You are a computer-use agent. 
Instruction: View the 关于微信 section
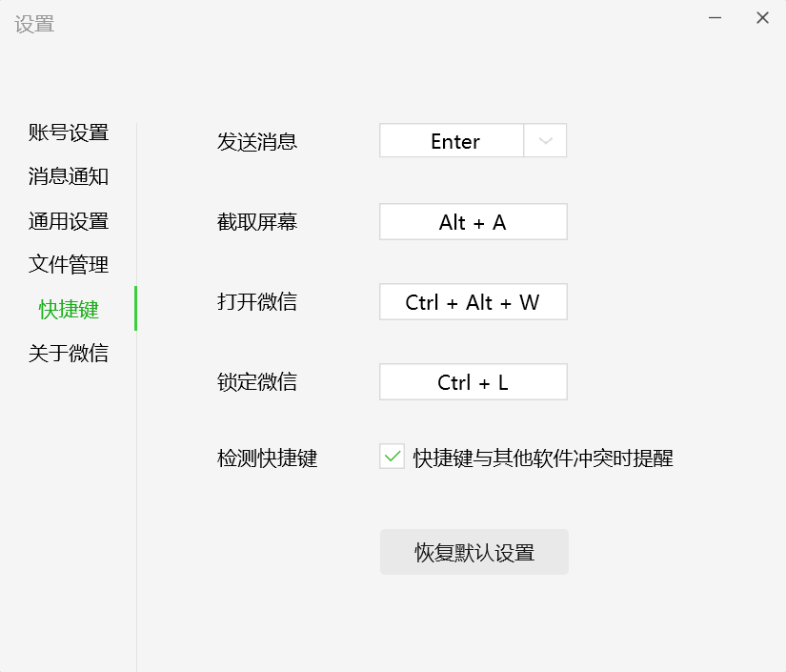coord(68,353)
